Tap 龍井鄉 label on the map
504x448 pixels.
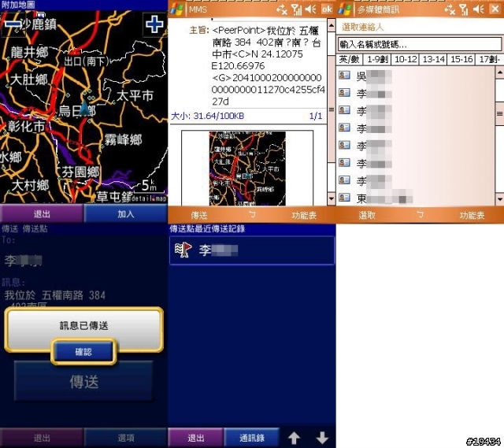(x=29, y=52)
